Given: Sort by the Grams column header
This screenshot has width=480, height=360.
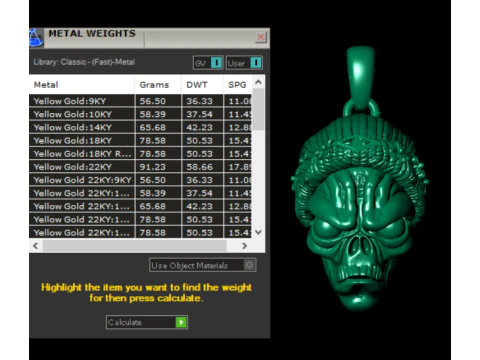Looking at the screenshot, I should coord(158,85).
